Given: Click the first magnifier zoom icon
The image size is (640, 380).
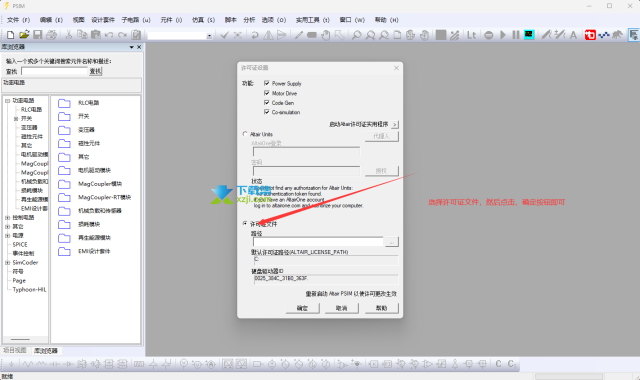Looking at the screenshot, I should 356,35.
